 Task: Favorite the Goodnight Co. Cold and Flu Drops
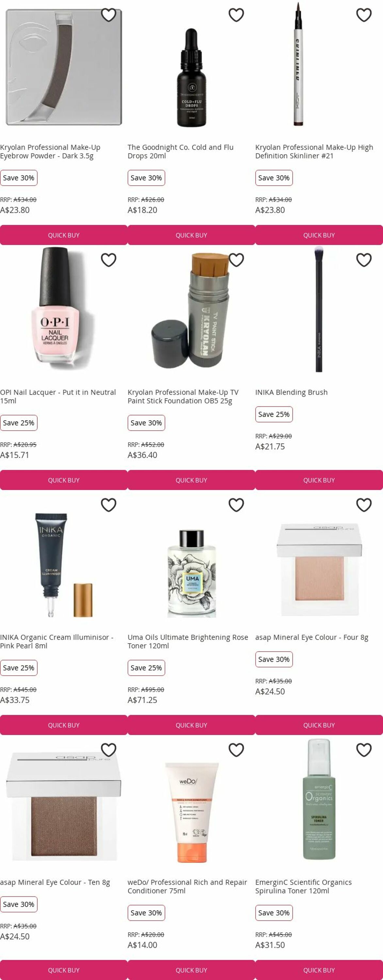pos(236,15)
